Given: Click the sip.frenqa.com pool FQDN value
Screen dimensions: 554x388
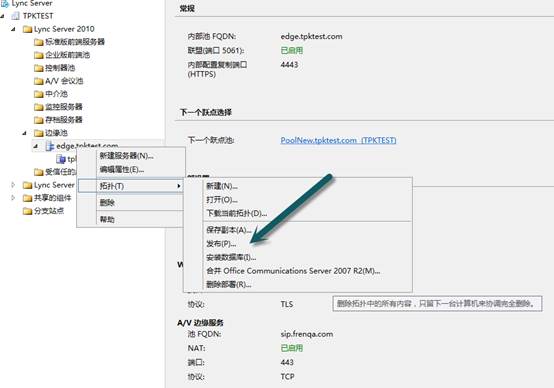Looking at the screenshot, I should 307,334.
